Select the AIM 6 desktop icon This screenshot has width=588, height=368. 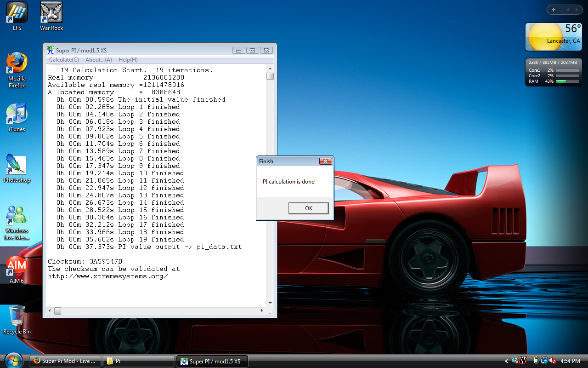(x=17, y=270)
